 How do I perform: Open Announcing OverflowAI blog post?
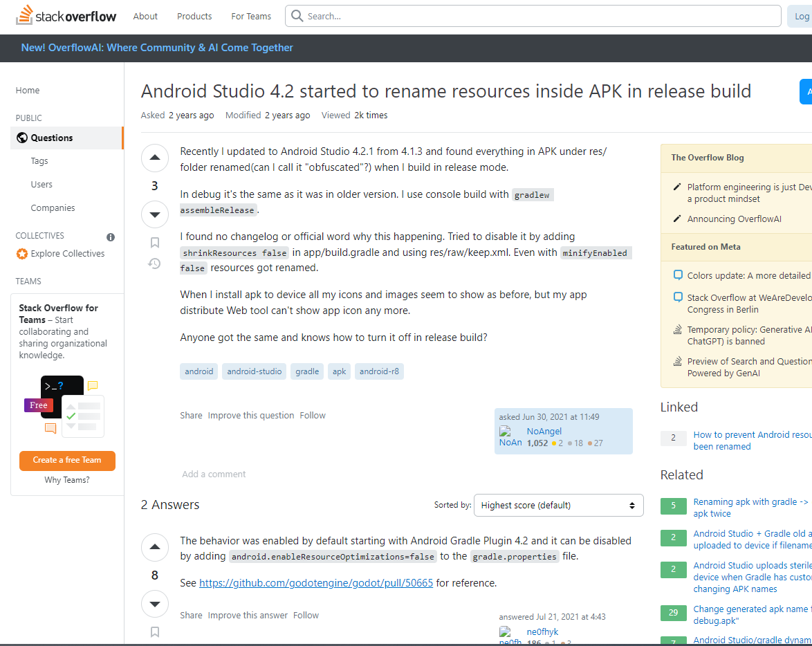click(x=735, y=219)
